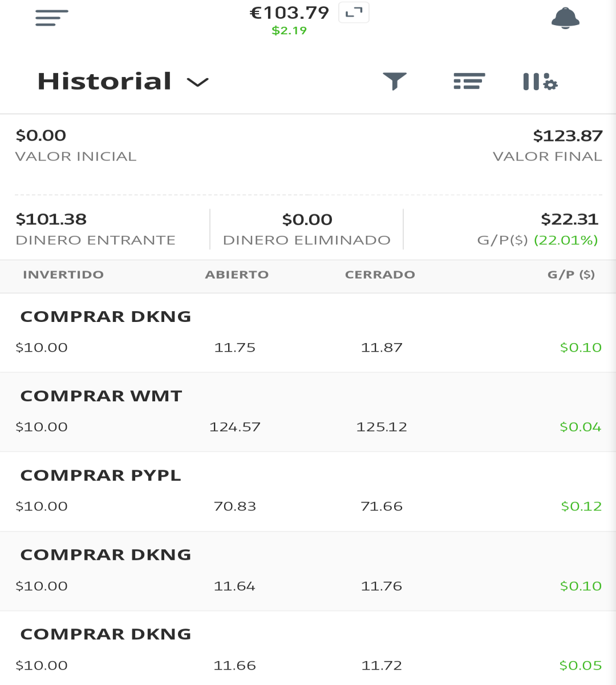Image resolution: width=616 pixels, height=685 pixels.
Task: Open the COMPRAR PYPL trade row
Action: [308, 491]
